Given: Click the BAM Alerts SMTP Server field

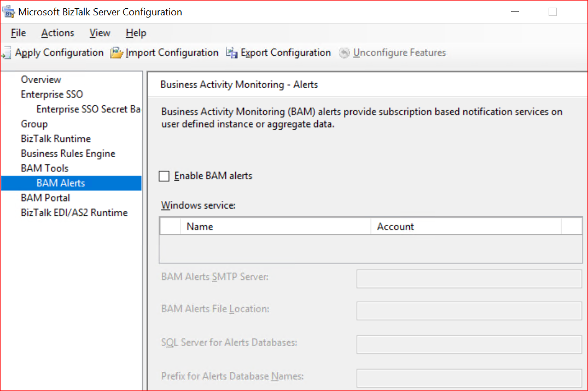Looking at the screenshot, I should 469,279.
